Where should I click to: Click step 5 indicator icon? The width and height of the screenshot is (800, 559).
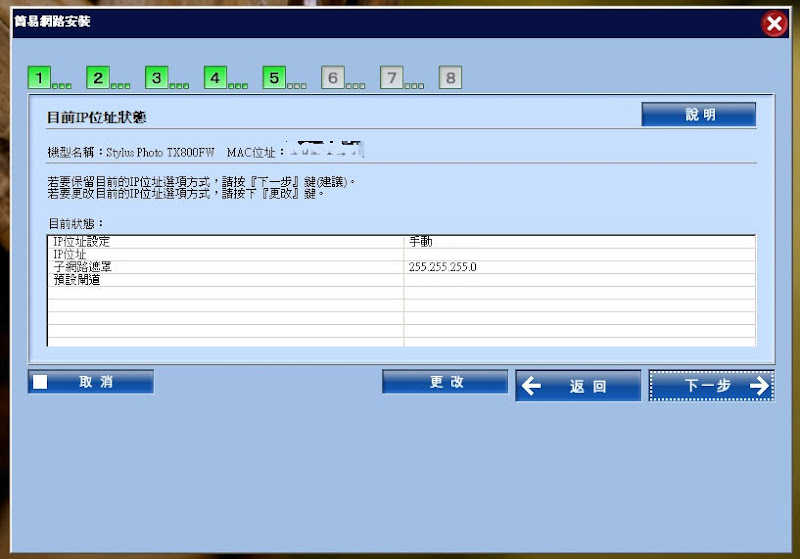(x=274, y=78)
